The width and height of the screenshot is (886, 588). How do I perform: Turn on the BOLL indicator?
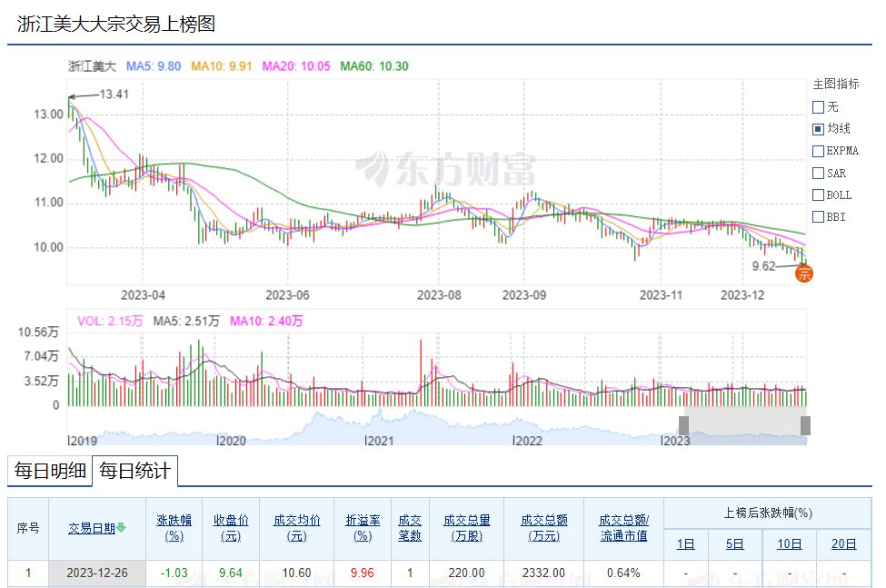818,194
